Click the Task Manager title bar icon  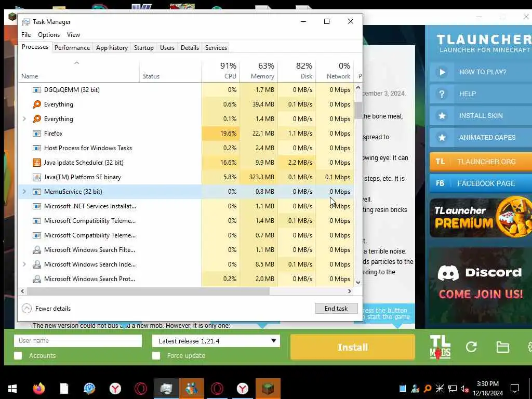pos(26,22)
